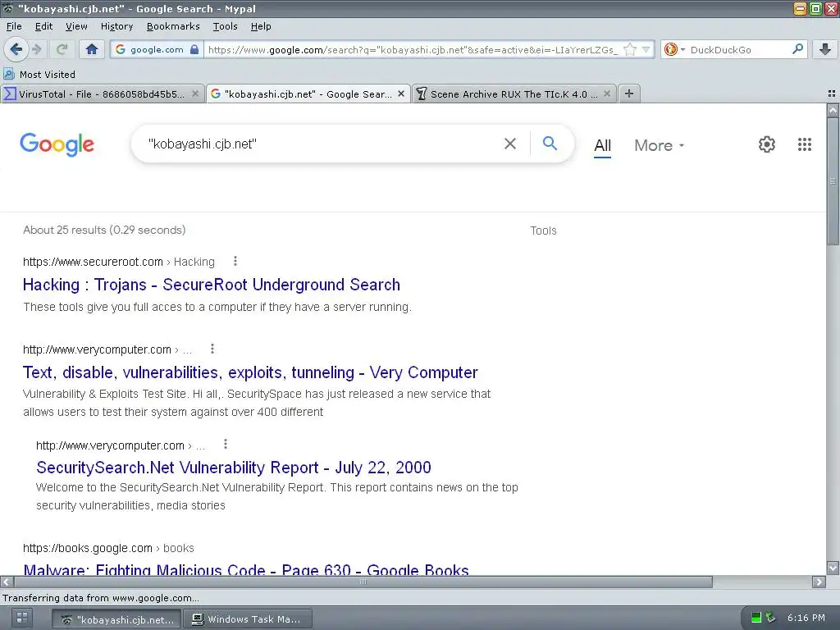
Task: Click the search Tools link under the search bar
Action: [x=543, y=231]
